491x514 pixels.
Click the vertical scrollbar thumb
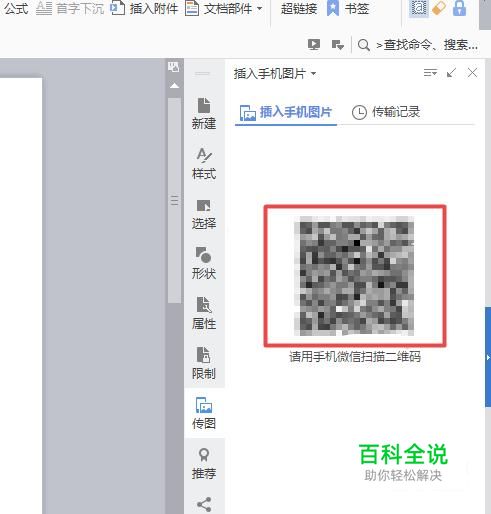click(x=174, y=200)
